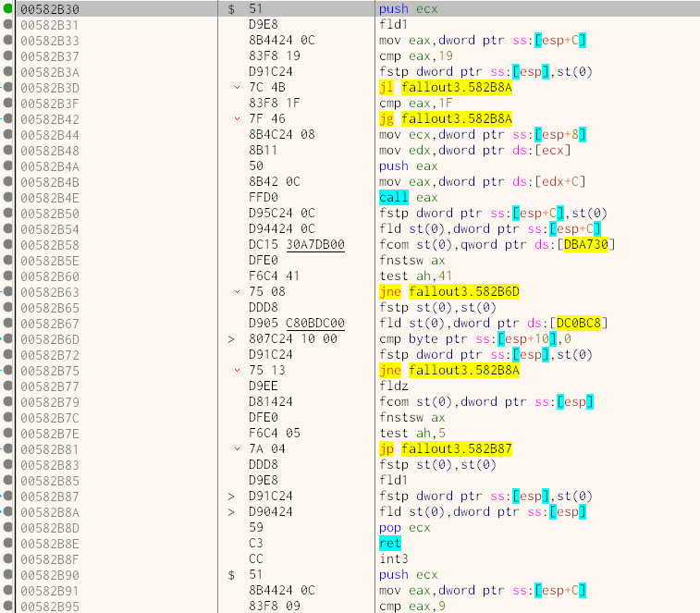The height and width of the screenshot is (613, 700).
Task: Select the cmp eax,9 instruction
Action: coord(411,606)
